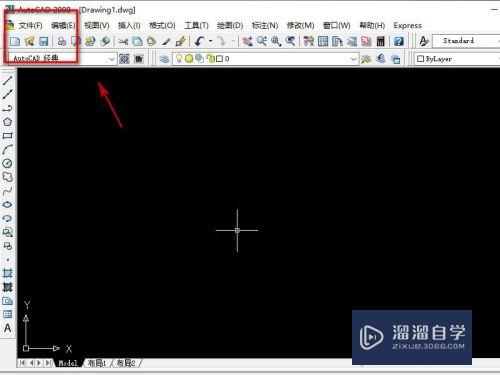Screen dimensions: 500x375
Task: Open the Tool Palettes window icon
Action: pos(337,41)
